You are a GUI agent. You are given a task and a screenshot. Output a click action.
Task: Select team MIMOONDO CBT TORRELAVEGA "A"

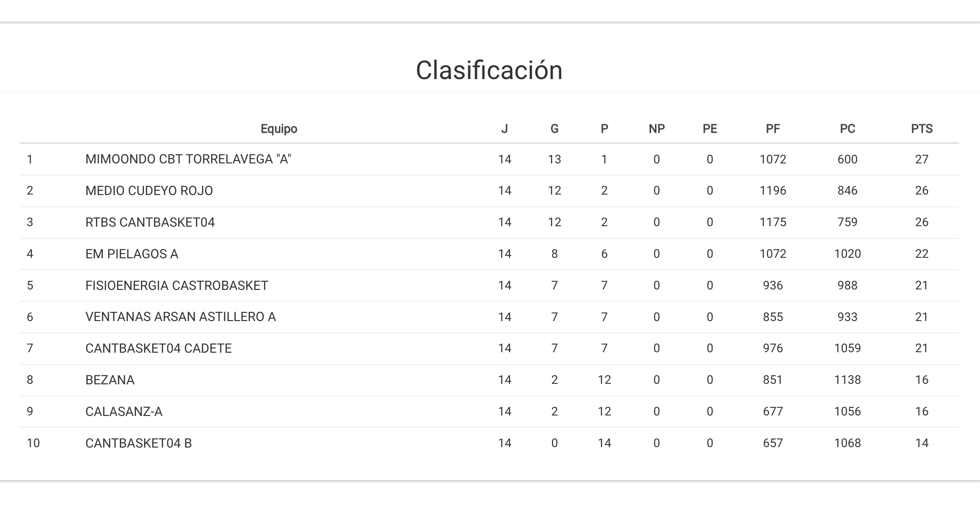(188, 160)
